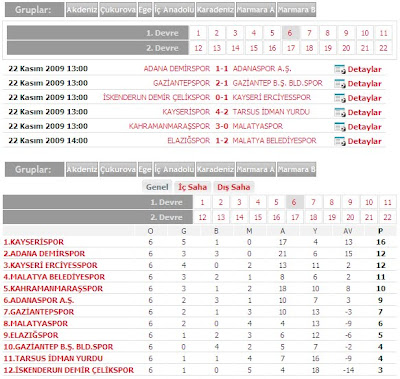This screenshot has height=379, width=400.
Task: Click the 3-0 score of Kahramanmaraşspor match
Action: tap(221, 126)
